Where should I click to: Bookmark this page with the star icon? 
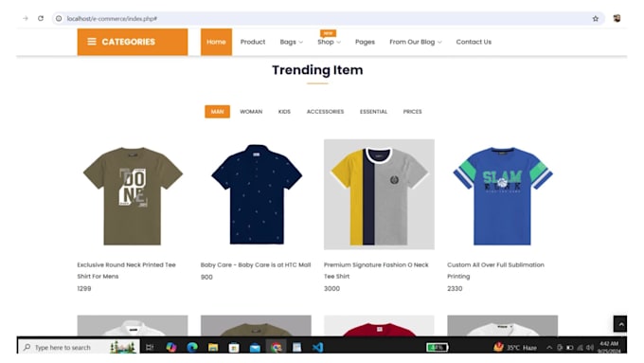click(595, 19)
